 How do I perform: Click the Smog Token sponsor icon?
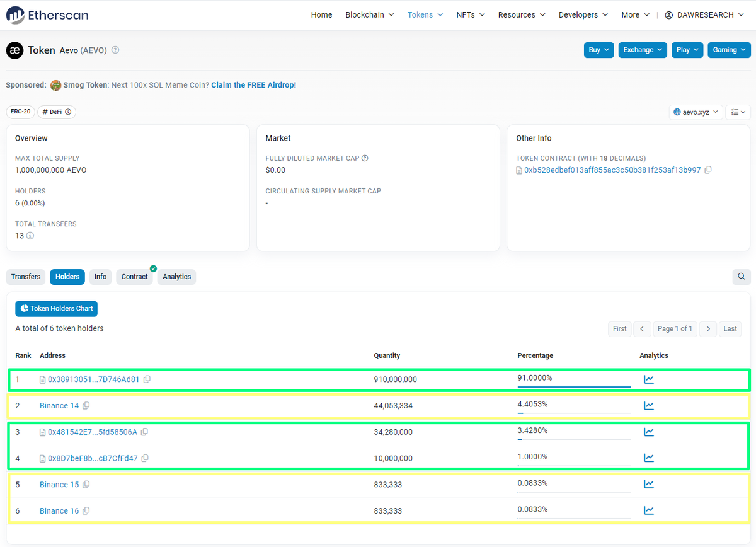tap(55, 85)
